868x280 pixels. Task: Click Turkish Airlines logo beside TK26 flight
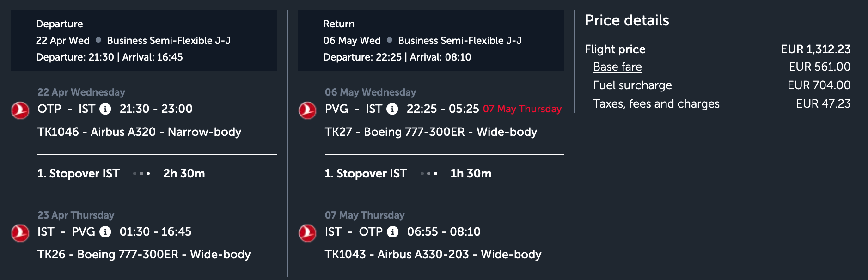point(20,233)
